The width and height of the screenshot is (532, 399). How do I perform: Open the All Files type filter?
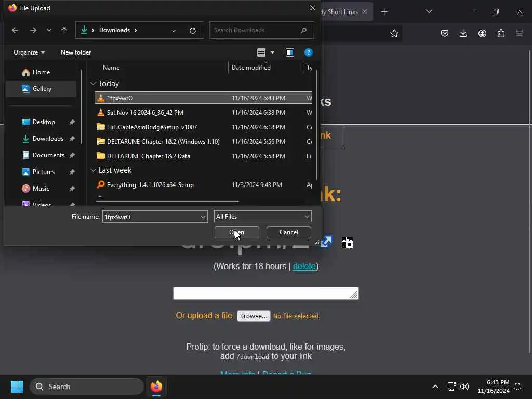point(262,217)
